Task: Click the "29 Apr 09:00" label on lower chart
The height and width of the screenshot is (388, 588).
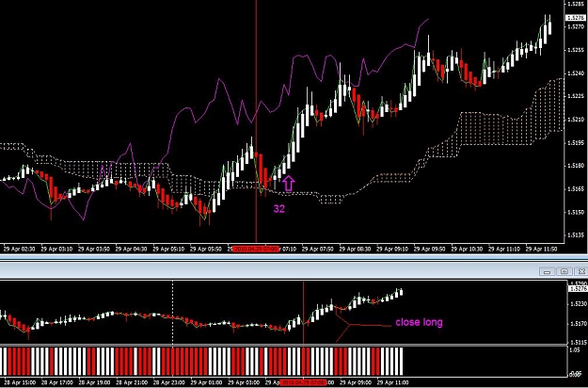Action: pos(355,382)
